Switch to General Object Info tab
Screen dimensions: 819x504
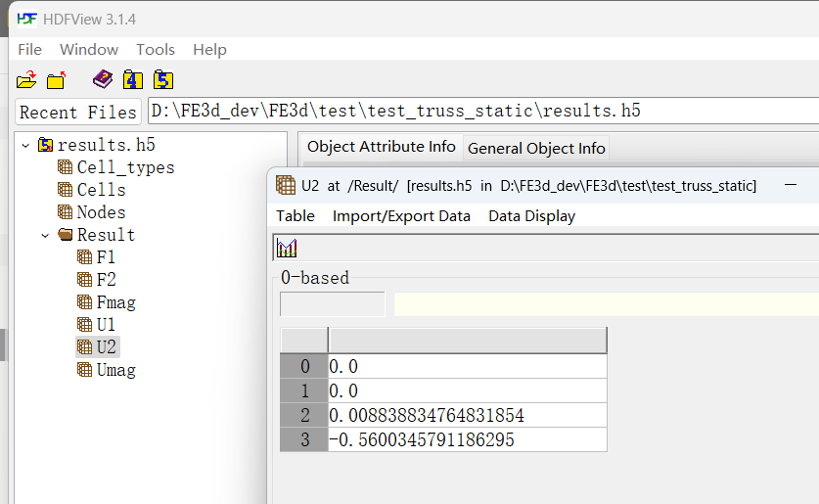coord(536,149)
